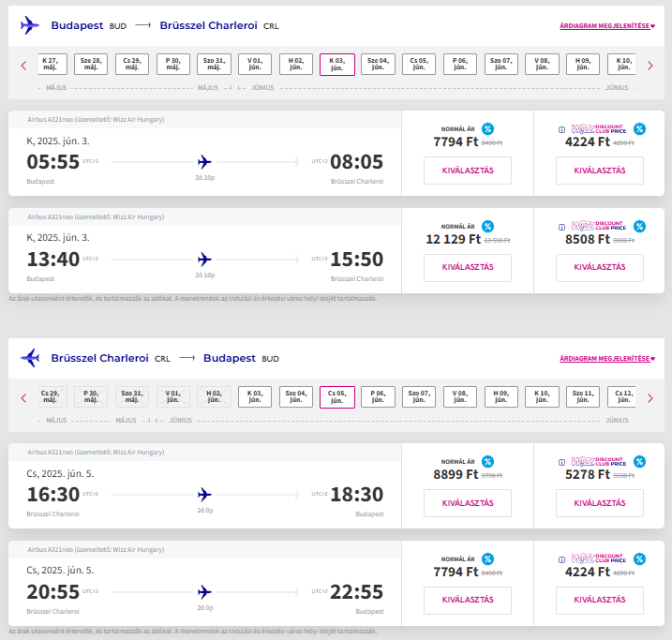This screenshot has height=640, width=672.
Task: Select the P 06. jún. return date tab
Action: click(x=378, y=397)
